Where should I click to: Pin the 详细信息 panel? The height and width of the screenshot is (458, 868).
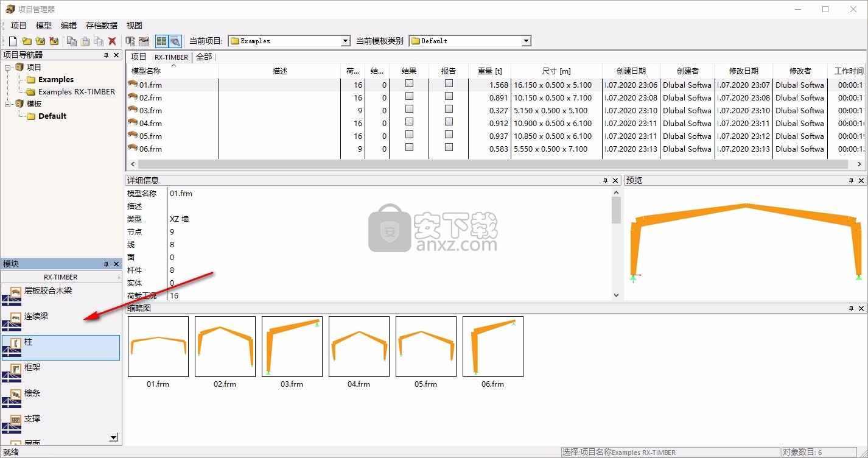(605, 180)
